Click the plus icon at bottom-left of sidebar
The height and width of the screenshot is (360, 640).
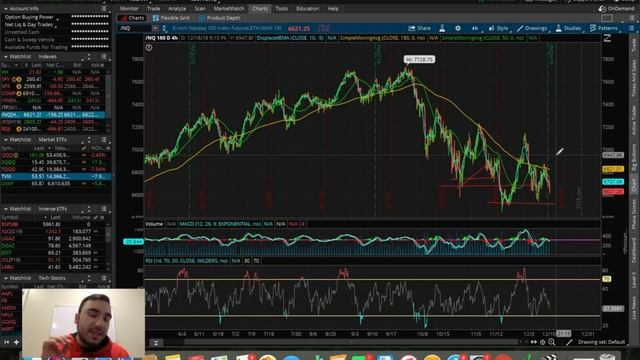coord(16,342)
